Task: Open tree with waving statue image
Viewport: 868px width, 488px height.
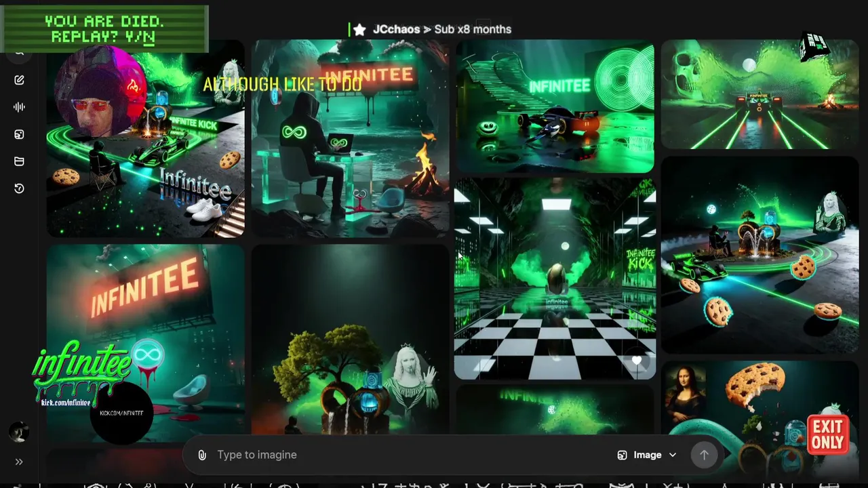Action: click(x=350, y=340)
